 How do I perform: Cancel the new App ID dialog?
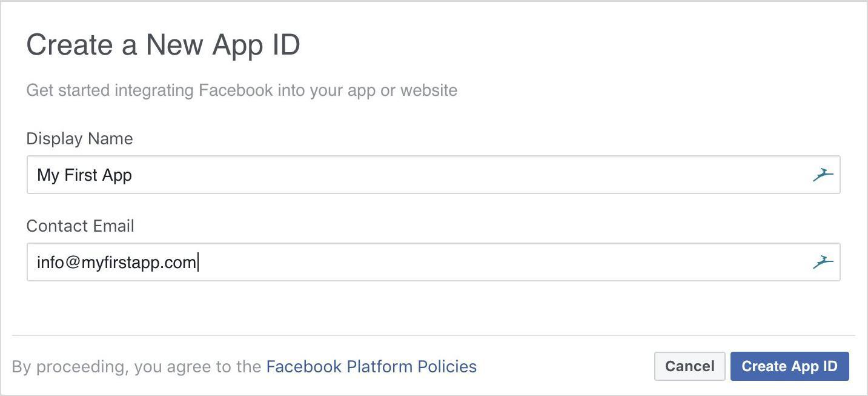[x=689, y=366]
